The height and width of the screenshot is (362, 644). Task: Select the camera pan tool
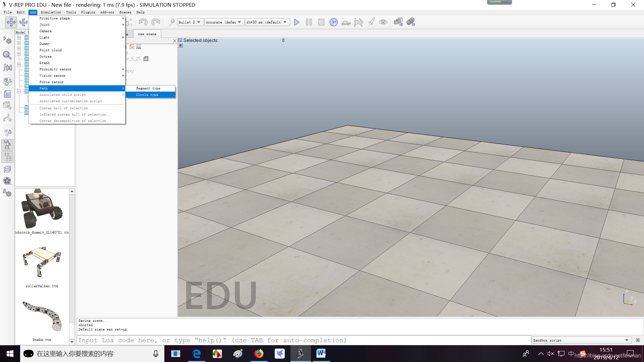coord(11,22)
